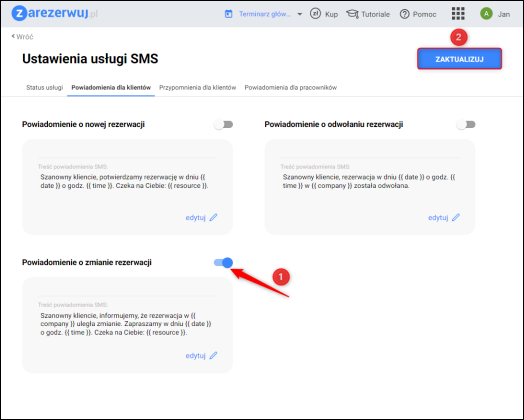Viewport: 524px width, 420px height.
Task: Open the Kup link
Action: pyautogui.click(x=332, y=14)
